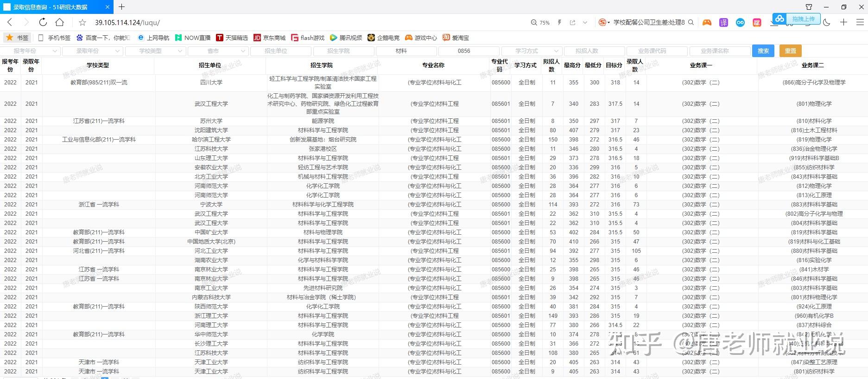868x379 pixels.
Task: Open the browser skin shirt icon
Action: [x=809, y=7]
